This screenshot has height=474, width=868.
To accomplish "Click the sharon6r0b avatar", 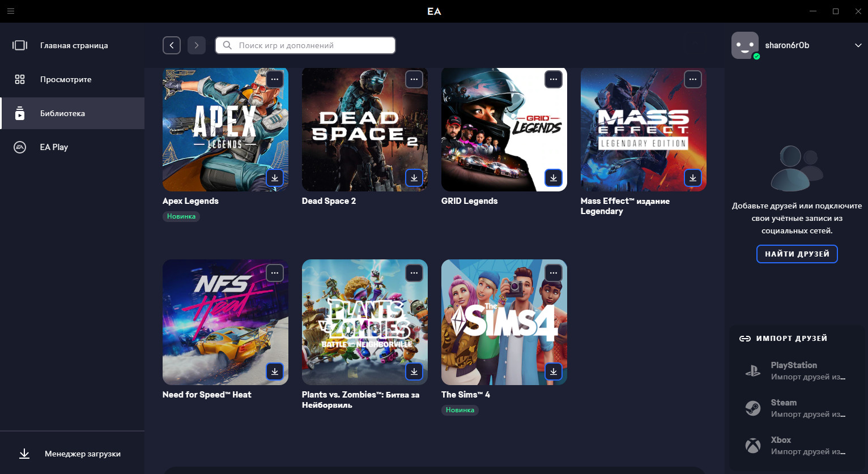I will tap(745, 45).
